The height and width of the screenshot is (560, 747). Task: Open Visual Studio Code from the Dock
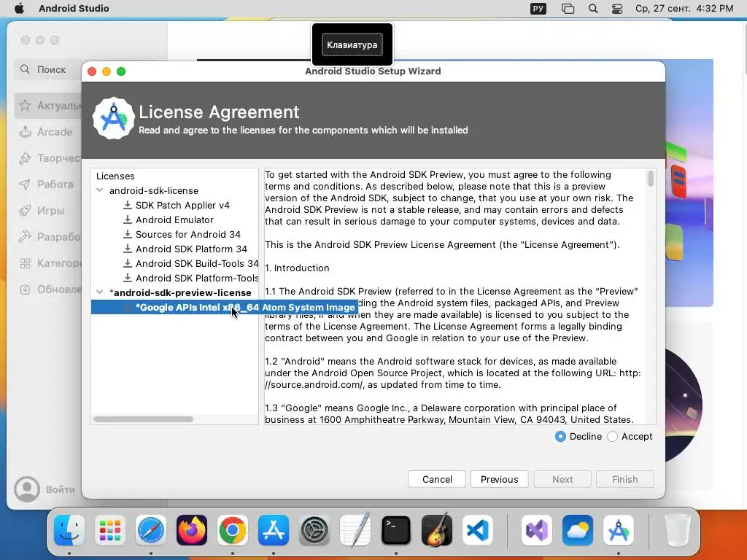tap(478, 530)
